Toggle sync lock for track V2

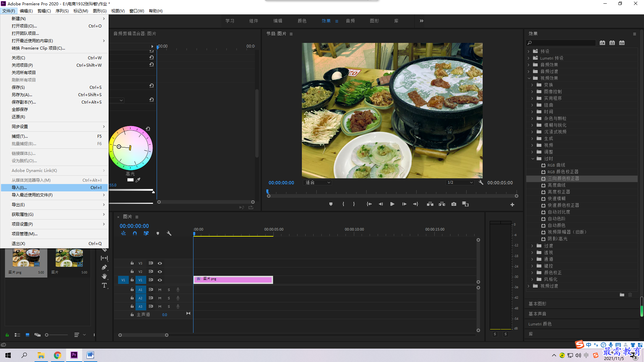click(x=151, y=271)
